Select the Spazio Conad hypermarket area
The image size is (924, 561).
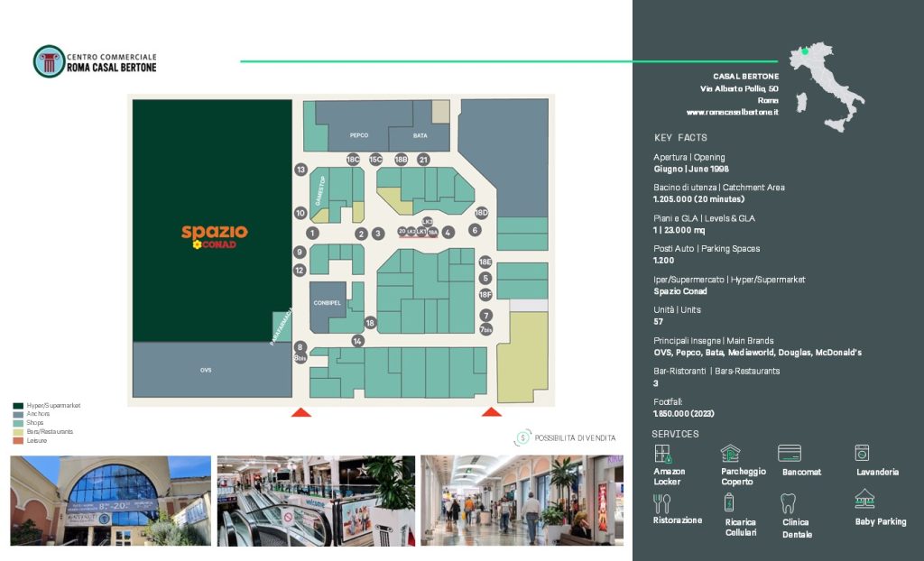pyautogui.click(x=213, y=221)
